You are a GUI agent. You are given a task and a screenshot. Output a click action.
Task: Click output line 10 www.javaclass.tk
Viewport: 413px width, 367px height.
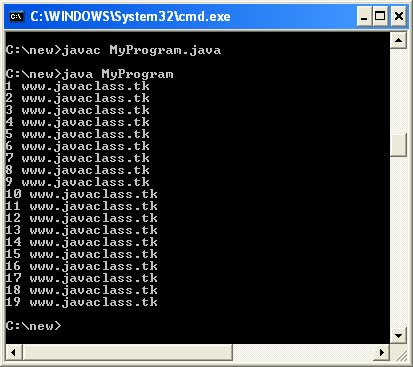click(x=82, y=194)
